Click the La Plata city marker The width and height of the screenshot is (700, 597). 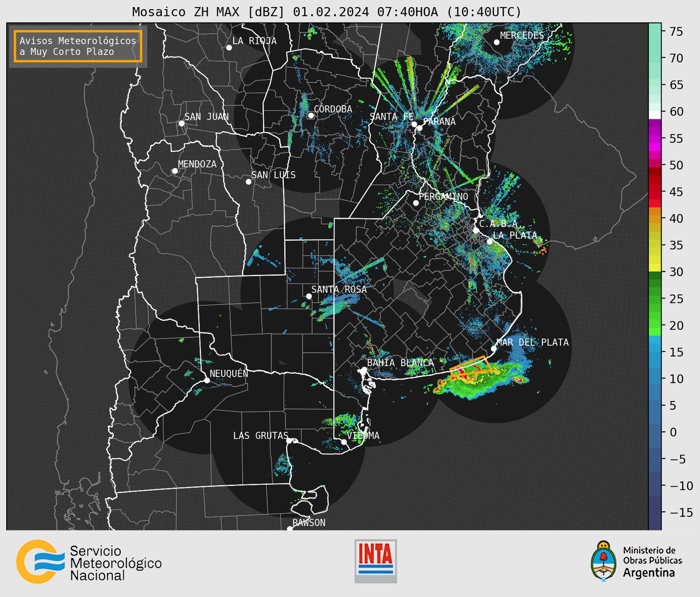click(x=490, y=242)
